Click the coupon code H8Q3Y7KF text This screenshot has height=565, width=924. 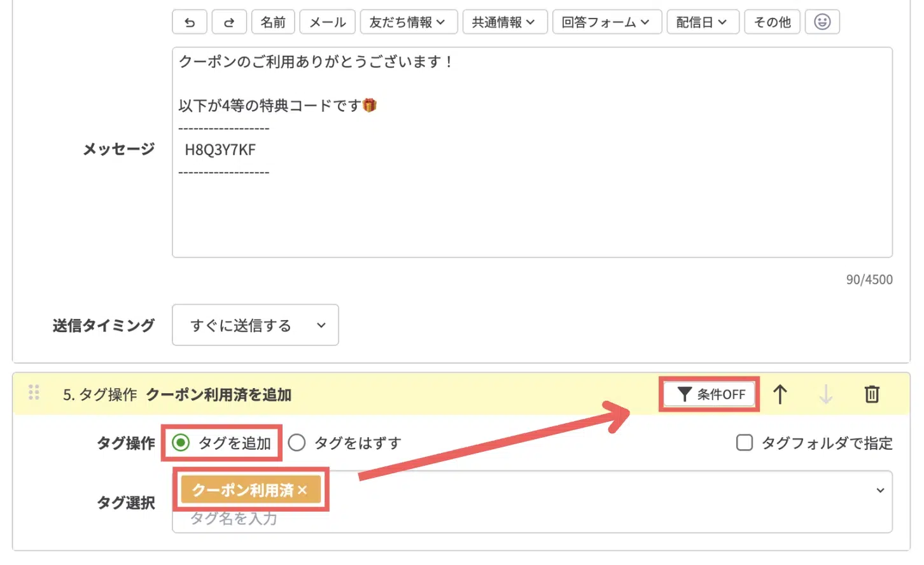[x=220, y=150]
